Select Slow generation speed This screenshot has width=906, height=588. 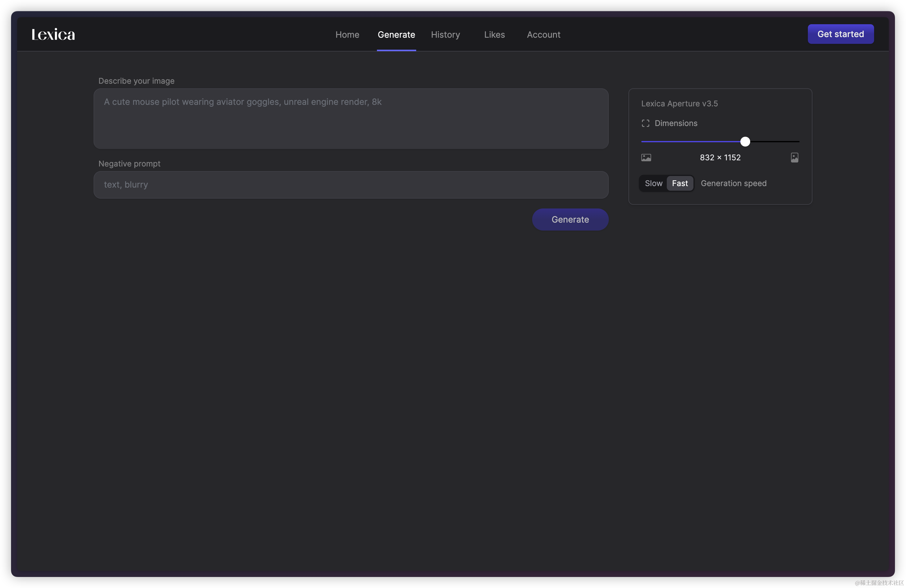[x=653, y=183]
